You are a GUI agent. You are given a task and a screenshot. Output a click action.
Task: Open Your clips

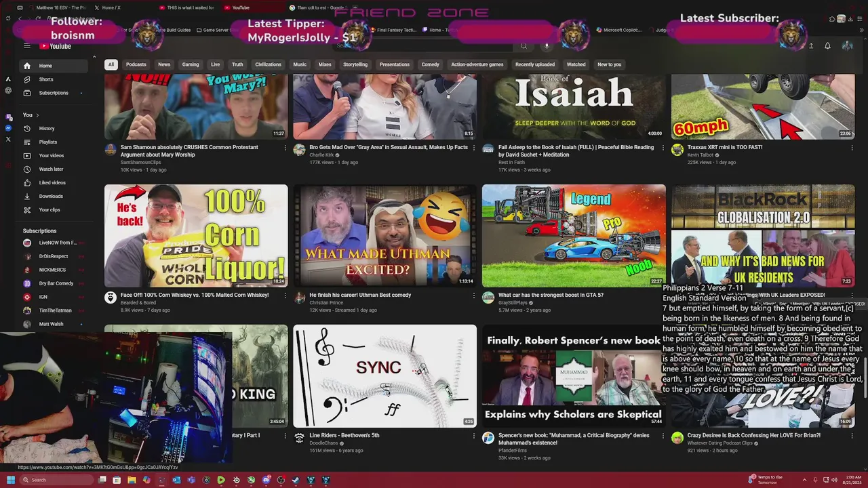tap(54, 209)
